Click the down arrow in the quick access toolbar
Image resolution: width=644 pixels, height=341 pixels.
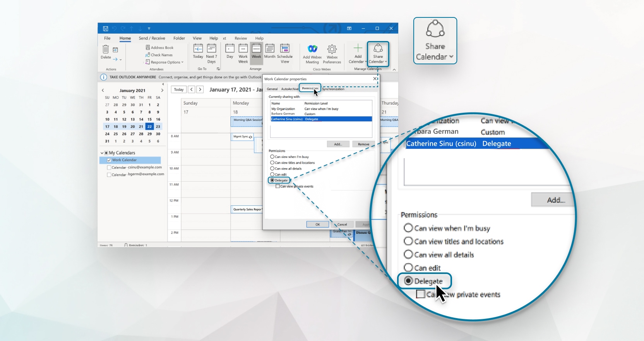tap(140, 28)
